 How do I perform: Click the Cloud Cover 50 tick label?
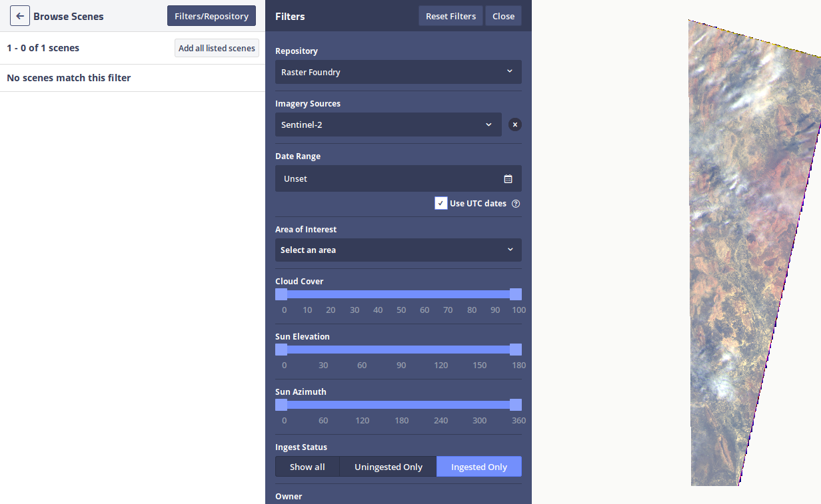tap(401, 310)
